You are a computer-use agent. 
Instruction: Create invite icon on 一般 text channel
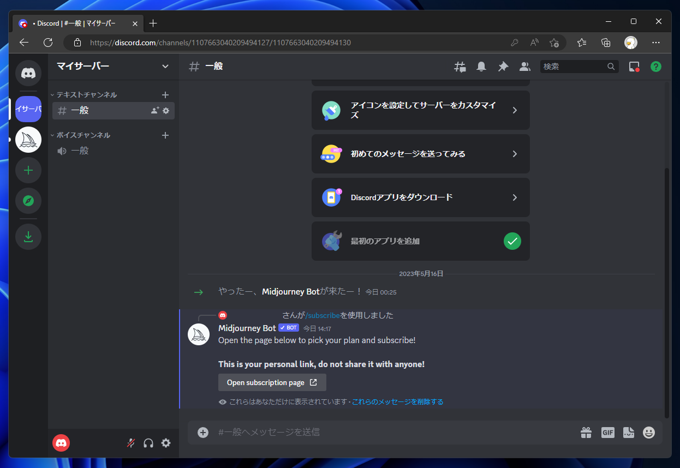click(x=154, y=111)
